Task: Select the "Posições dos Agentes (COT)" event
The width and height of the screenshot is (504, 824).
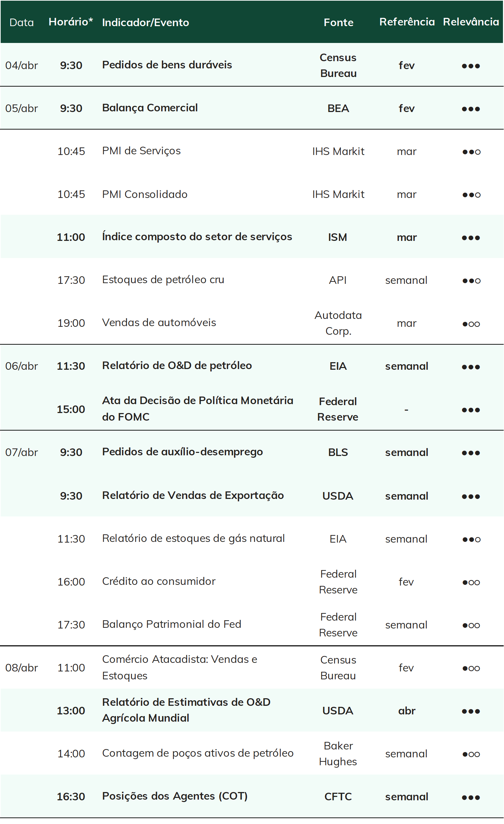Action: 175,796
